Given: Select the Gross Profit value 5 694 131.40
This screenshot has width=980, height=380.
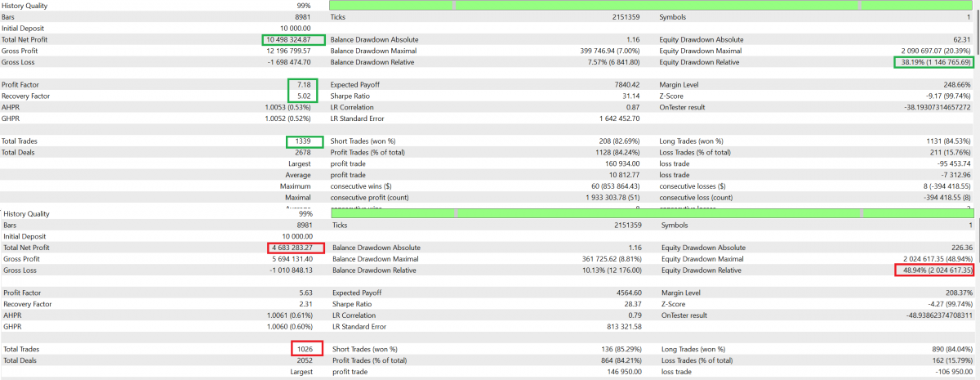Looking at the screenshot, I should 292,258.
